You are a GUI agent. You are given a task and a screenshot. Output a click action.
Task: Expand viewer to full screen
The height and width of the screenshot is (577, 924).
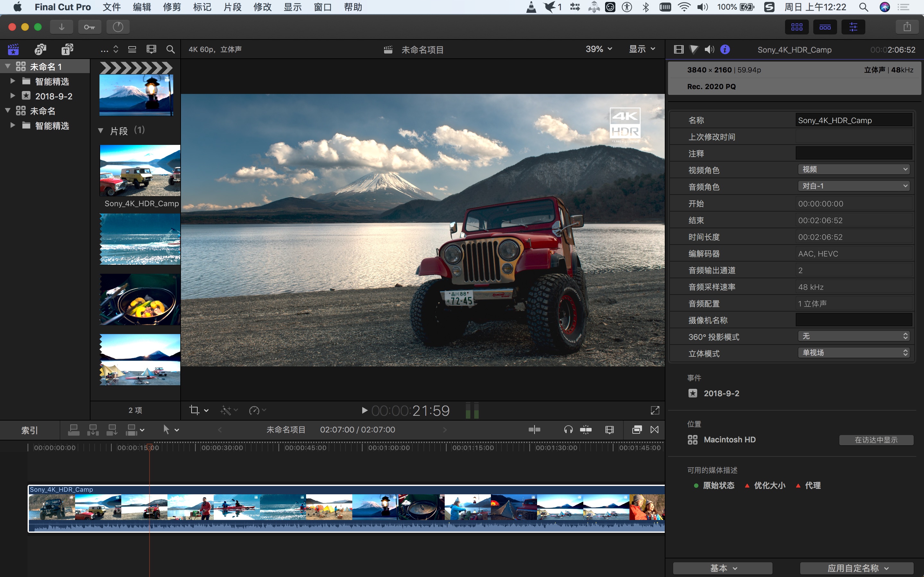654,410
